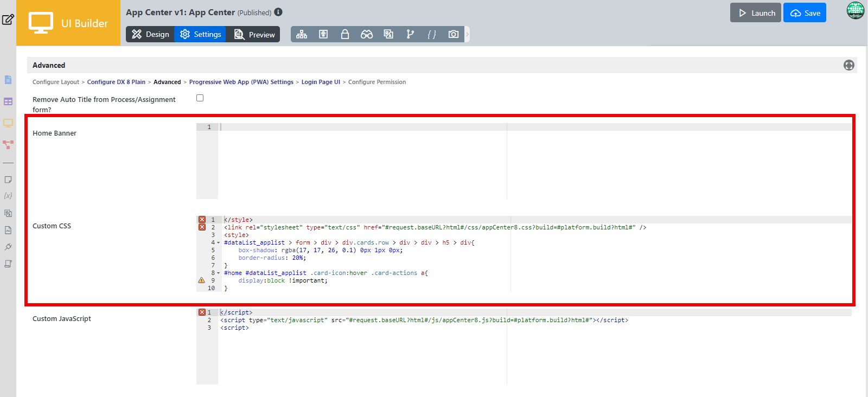
Task: Click the 'display:block !important;' CSS line
Action: click(x=283, y=281)
